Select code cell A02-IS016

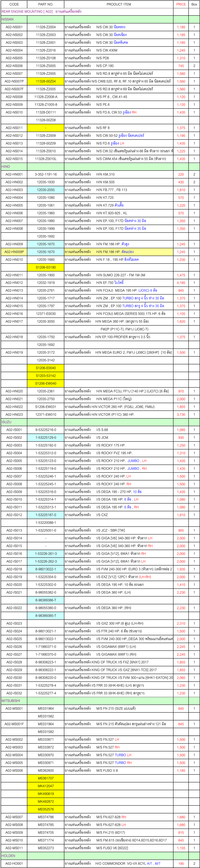14,554
